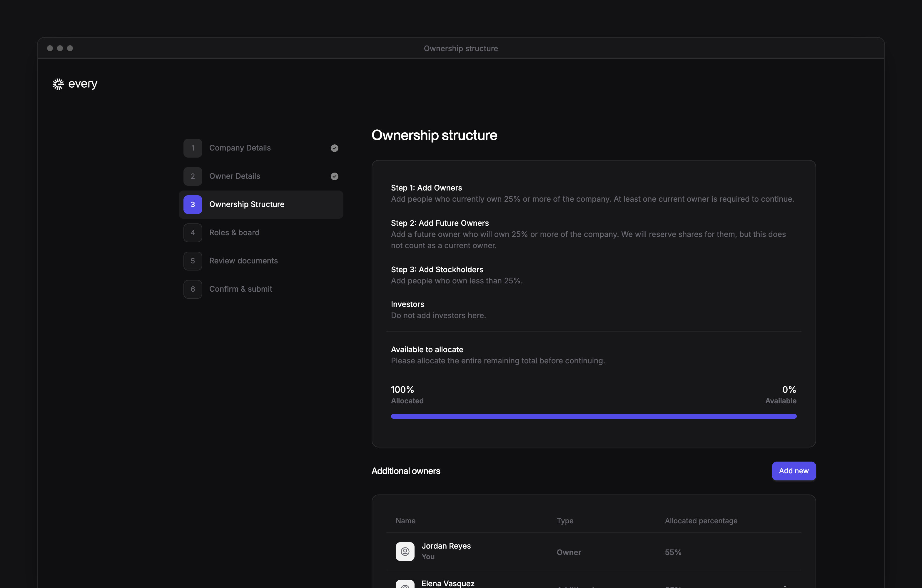Click the Owner Details completed checkmark icon
This screenshot has width=922, height=588.
pos(334,176)
